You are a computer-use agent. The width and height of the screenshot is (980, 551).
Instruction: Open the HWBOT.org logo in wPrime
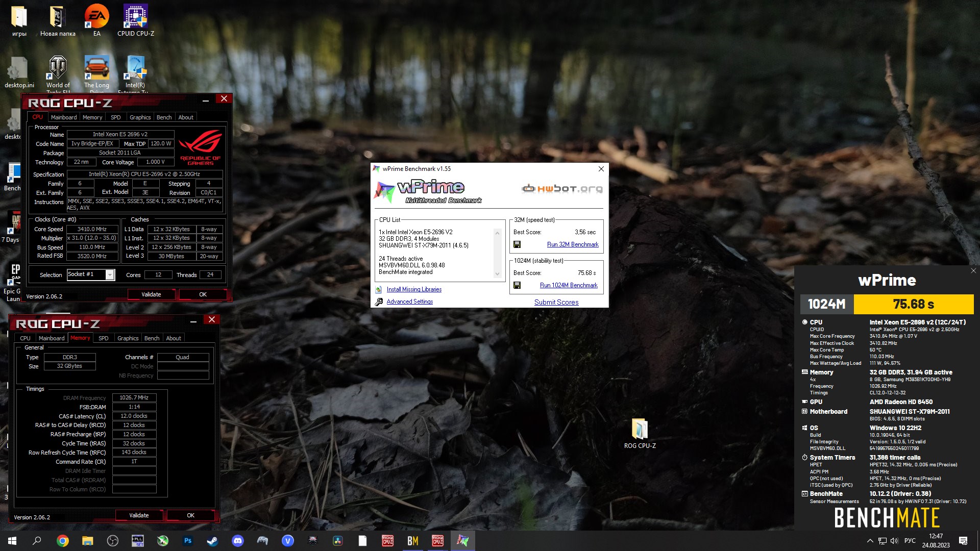tap(562, 189)
